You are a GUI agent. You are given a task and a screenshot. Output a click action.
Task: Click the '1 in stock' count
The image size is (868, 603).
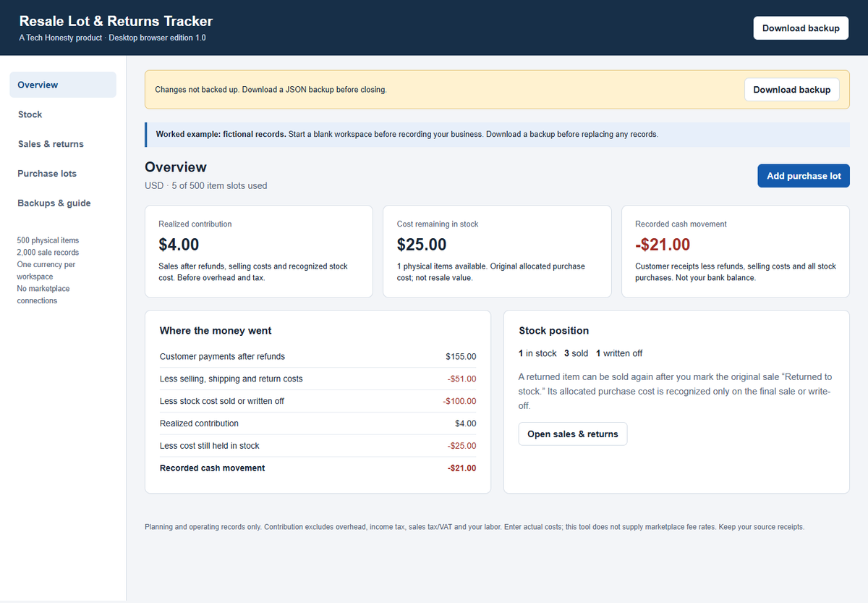click(x=537, y=353)
